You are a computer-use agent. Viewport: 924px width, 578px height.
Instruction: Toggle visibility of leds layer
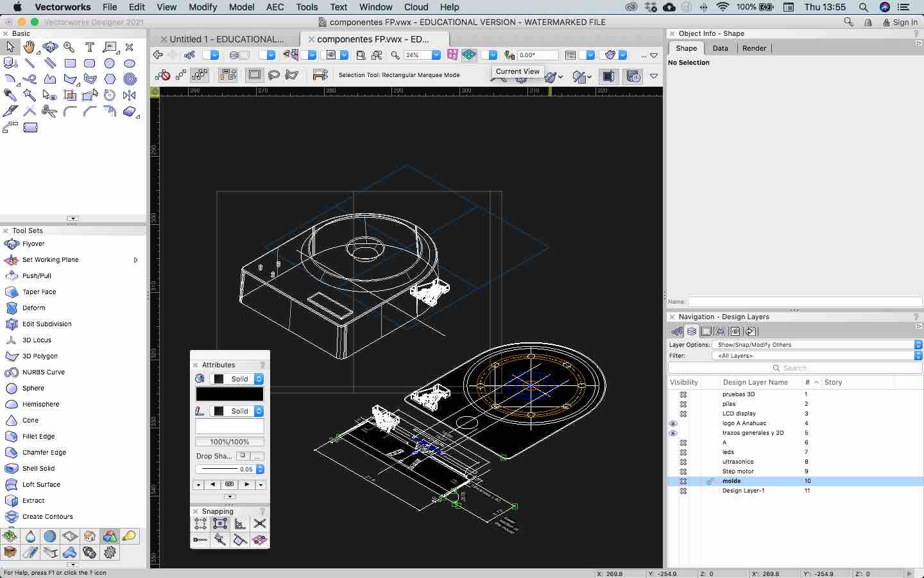pos(683,452)
